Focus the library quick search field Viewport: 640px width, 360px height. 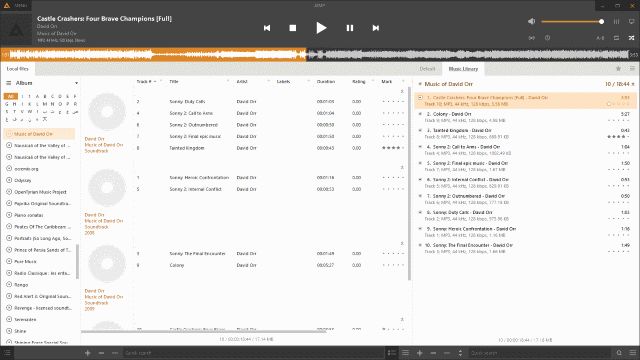click(x=253, y=353)
